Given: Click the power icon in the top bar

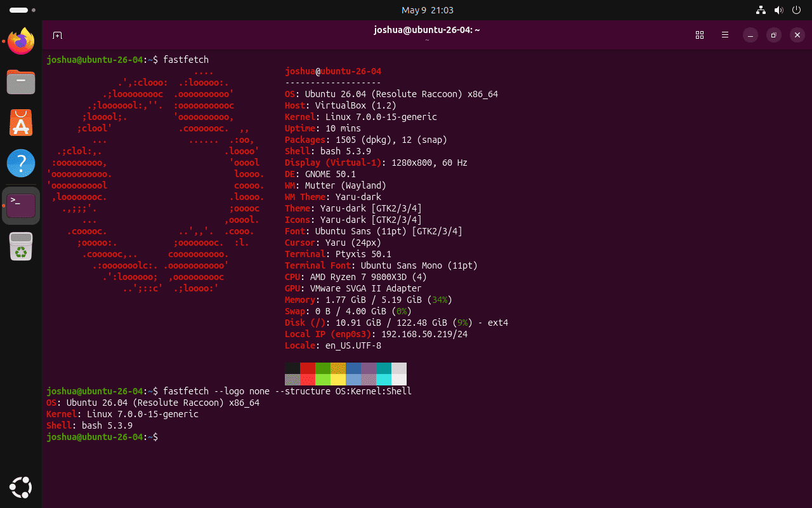Looking at the screenshot, I should pos(796,10).
